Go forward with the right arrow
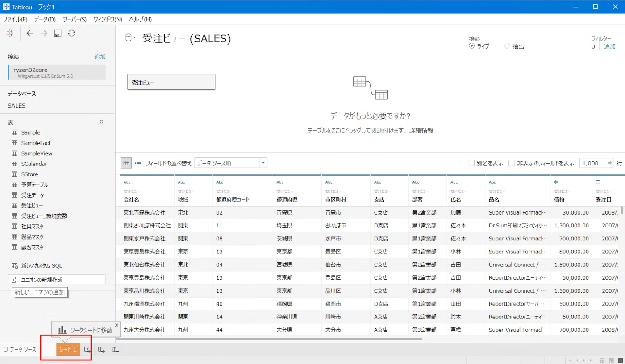Image resolution: width=625 pixels, height=364 pixels. [x=44, y=33]
